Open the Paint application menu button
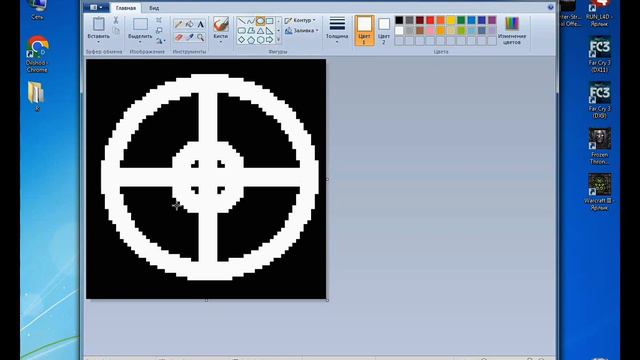640x360 pixels. (x=96, y=7)
